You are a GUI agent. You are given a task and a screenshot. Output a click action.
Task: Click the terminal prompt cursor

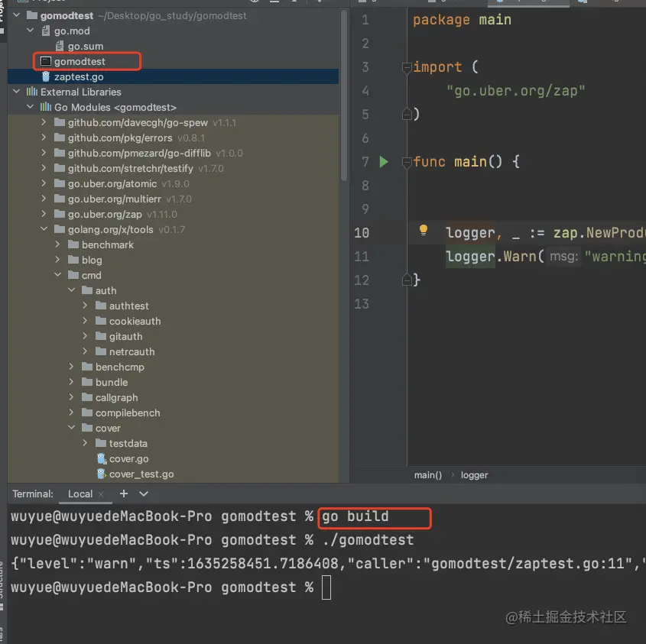(326, 587)
